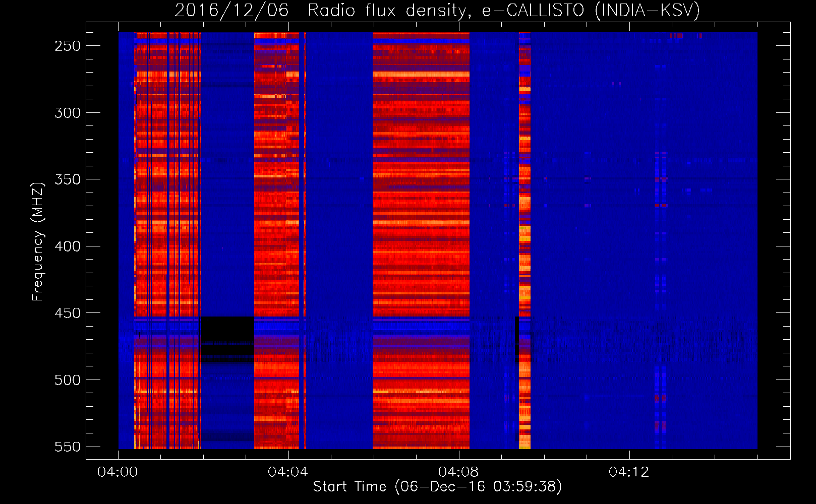Click the 350 frequency tick label
The height and width of the screenshot is (504, 816).
tap(68, 179)
